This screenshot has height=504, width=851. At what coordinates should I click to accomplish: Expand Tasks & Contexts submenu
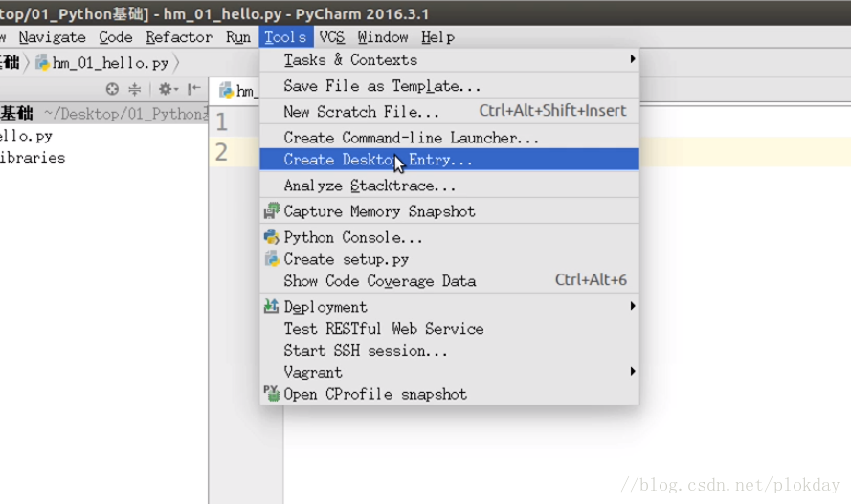coord(449,59)
